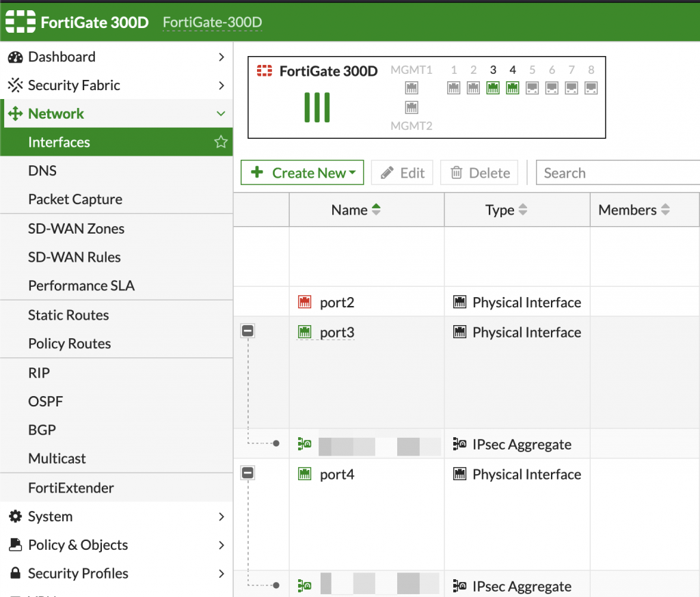Screen dimensions: 700x597
Task: Select green faceplate port 4 icon
Action: tap(513, 88)
